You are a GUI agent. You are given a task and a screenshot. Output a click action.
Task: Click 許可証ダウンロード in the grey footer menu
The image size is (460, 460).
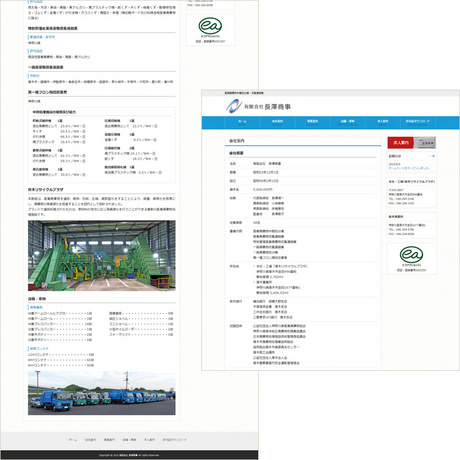pyautogui.click(x=174, y=440)
